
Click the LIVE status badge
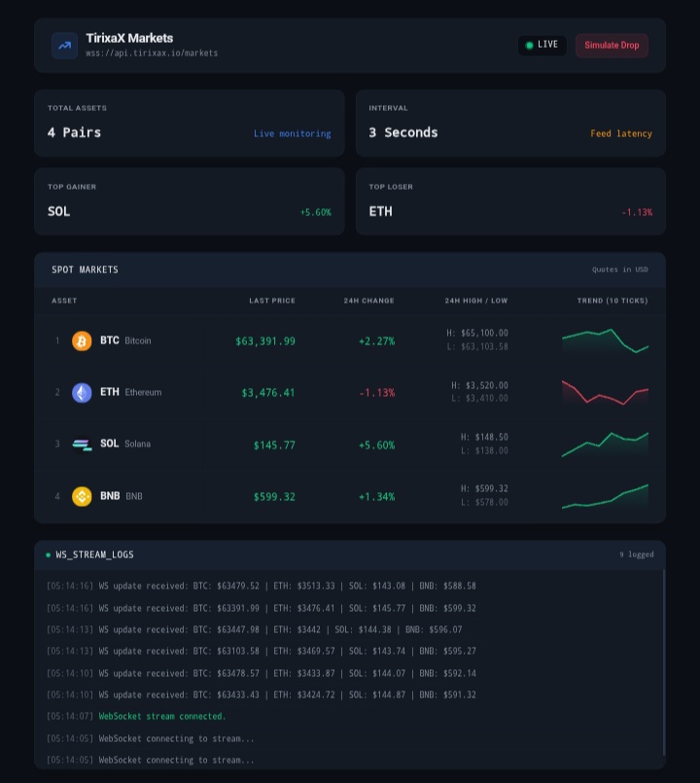tap(542, 45)
